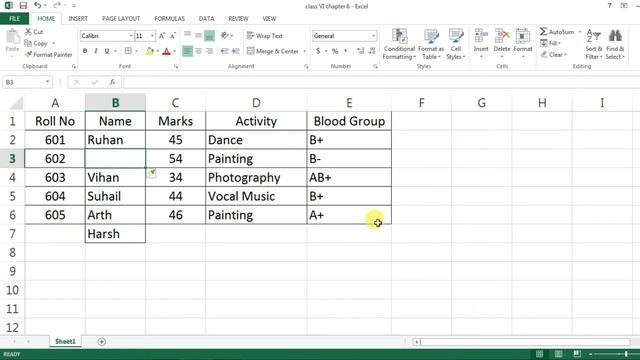Screen dimensions: 640x360
Task: Add a new sheet with plus button
Action: point(102,342)
